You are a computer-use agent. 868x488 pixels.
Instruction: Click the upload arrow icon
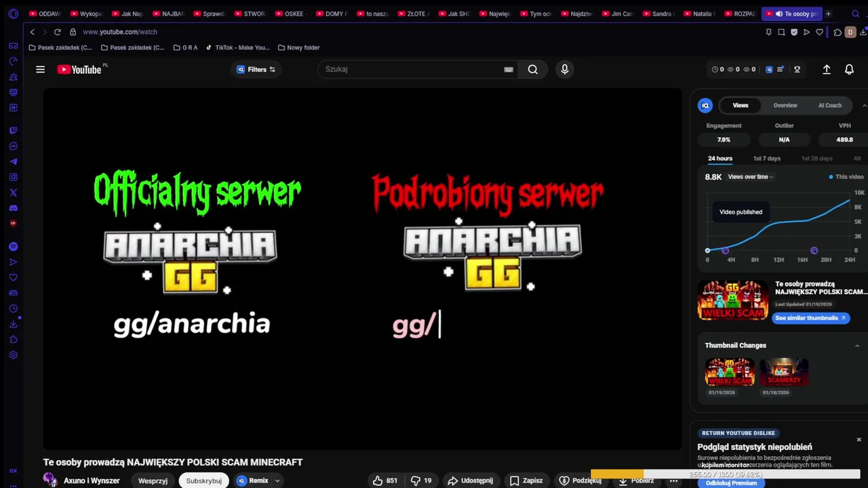[827, 69]
